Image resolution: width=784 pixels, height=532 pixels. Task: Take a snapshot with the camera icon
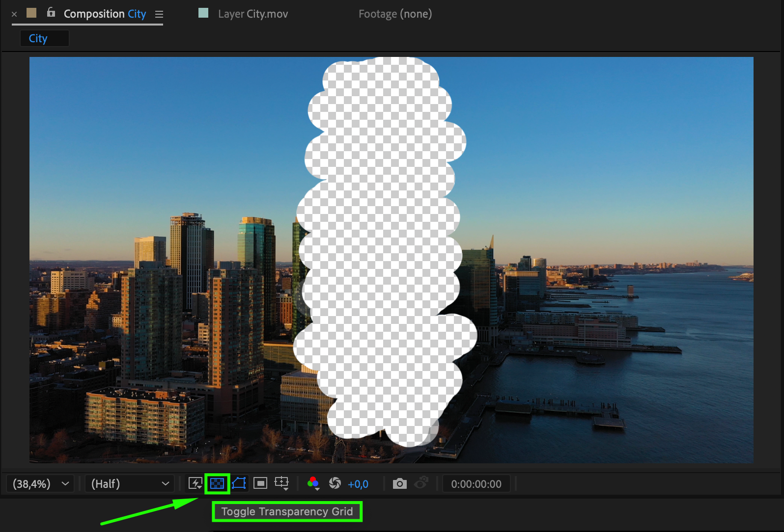(x=400, y=484)
